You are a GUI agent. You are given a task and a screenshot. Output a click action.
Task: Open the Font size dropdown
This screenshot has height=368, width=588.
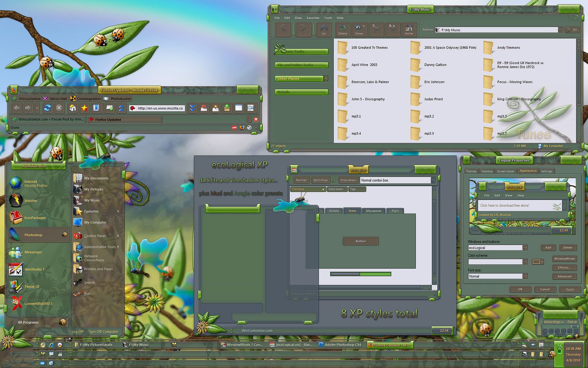(525, 276)
